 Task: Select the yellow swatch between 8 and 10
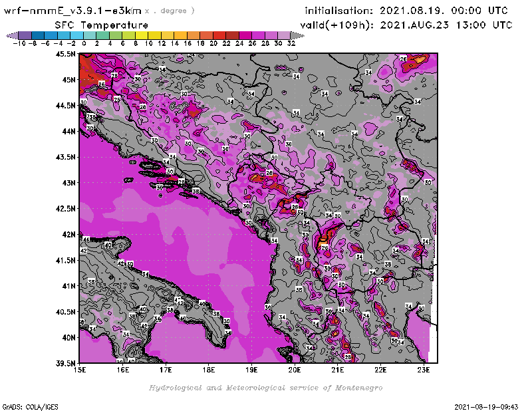[142, 35]
